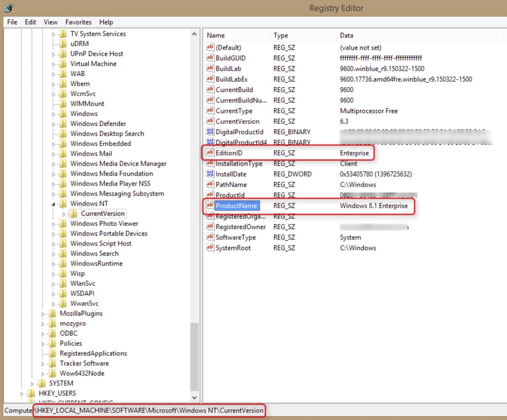Click the 'Windows 8.1 Enterprise' data cell
This screenshot has width=507, height=420.
pos(374,206)
